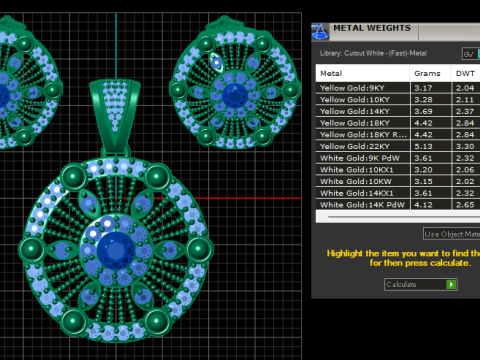Select the Yellow Gold:22KY row
This screenshot has height=360, width=480.
click(398, 146)
